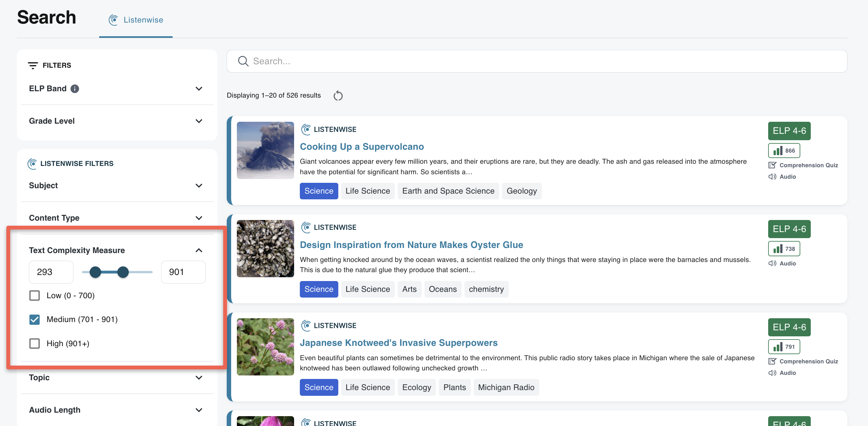This screenshot has height=426, width=868.
Task: Click the Earth and Space Science tag
Action: click(448, 191)
